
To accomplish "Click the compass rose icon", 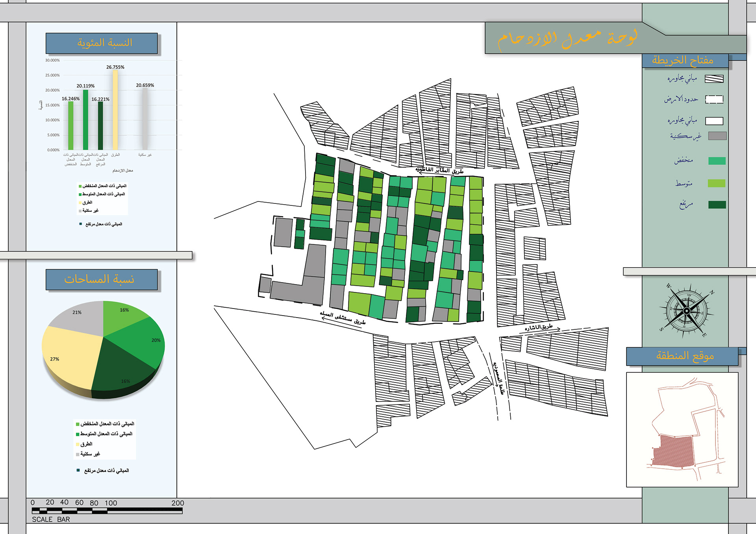I will (687, 311).
